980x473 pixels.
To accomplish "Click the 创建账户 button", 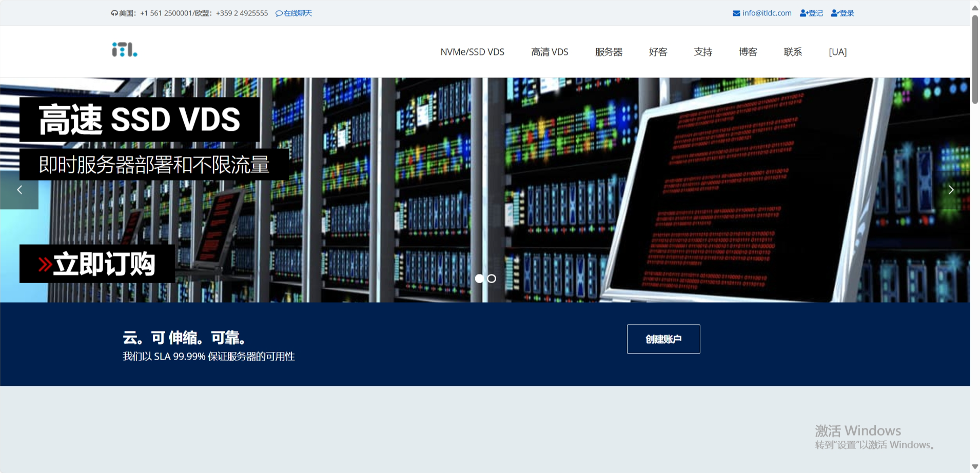I will coord(663,339).
